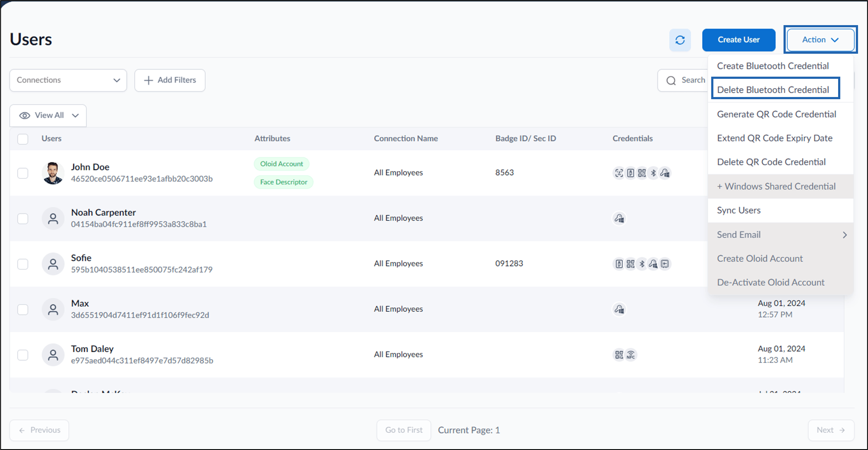The width and height of the screenshot is (868, 450).
Task: Check the box for Tom Daley
Action: click(x=23, y=355)
